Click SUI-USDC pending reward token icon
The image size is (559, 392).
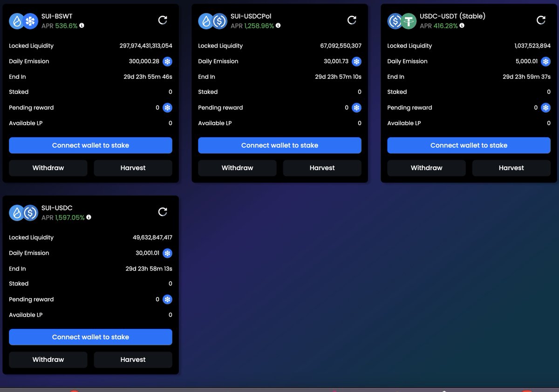(x=167, y=299)
